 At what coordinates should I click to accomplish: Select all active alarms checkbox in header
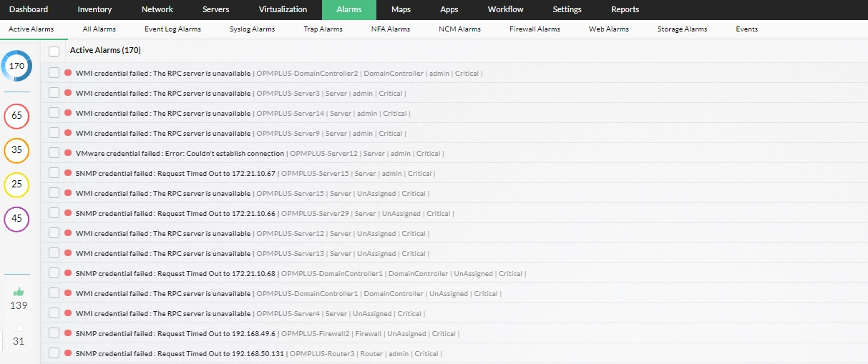pyautogui.click(x=54, y=51)
